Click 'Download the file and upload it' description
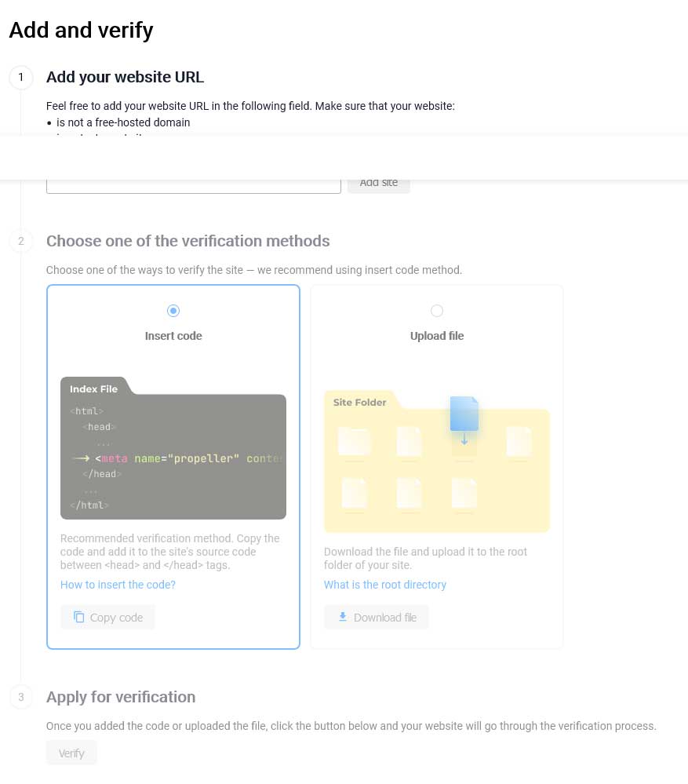Image resolution: width=688 pixels, height=784 pixels. [425, 558]
